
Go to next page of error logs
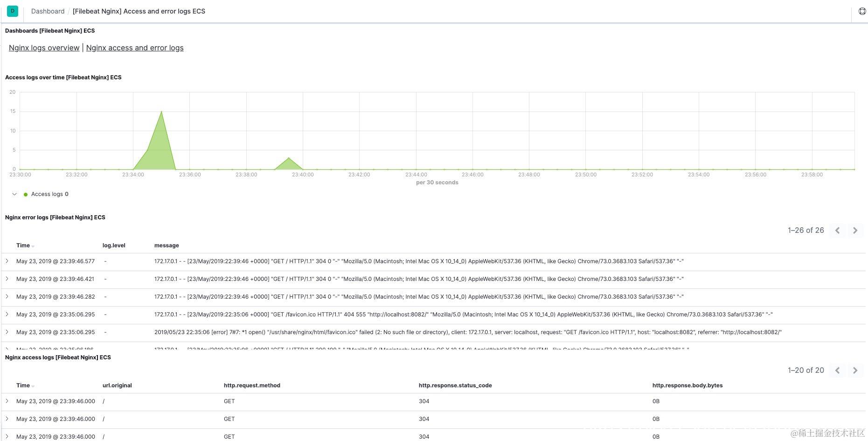coord(855,231)
